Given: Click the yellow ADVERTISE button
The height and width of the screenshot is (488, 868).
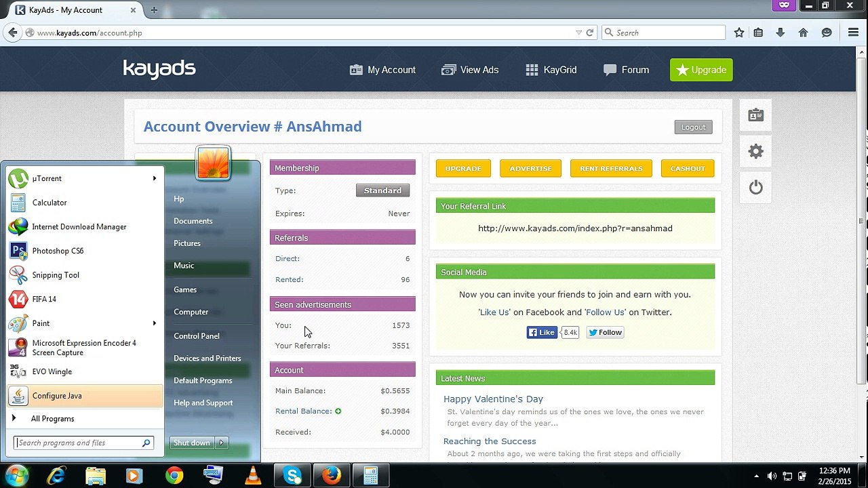Looking at the screenshot, I should [530, 168].
